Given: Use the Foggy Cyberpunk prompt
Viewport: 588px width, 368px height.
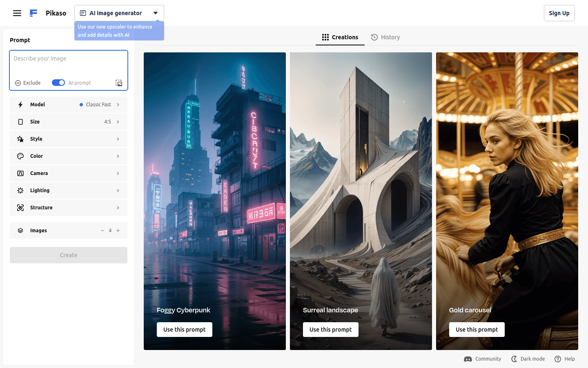Looking at the screenshot, I should pyautogui.click(x=184, y=329).
